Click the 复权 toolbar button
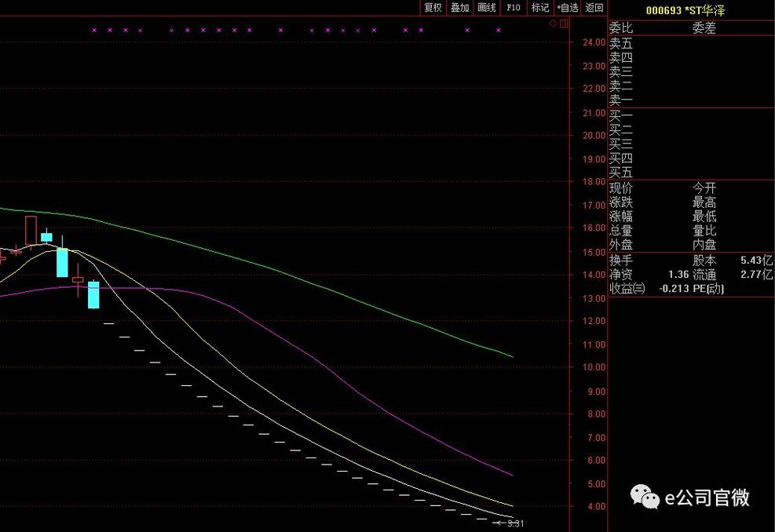The width and height of the screenshot is (775, 532). click(x=433, y=8)
